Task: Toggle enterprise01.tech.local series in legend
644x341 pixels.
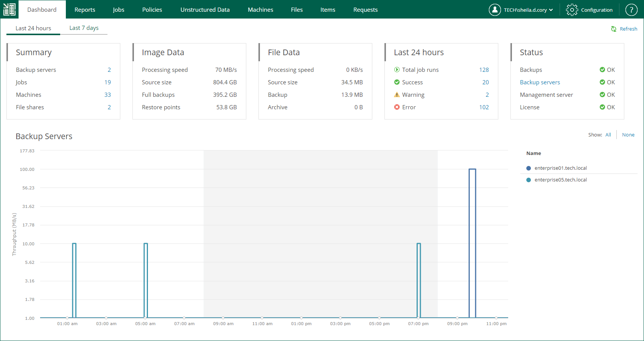Action: [x=560, y=168]
